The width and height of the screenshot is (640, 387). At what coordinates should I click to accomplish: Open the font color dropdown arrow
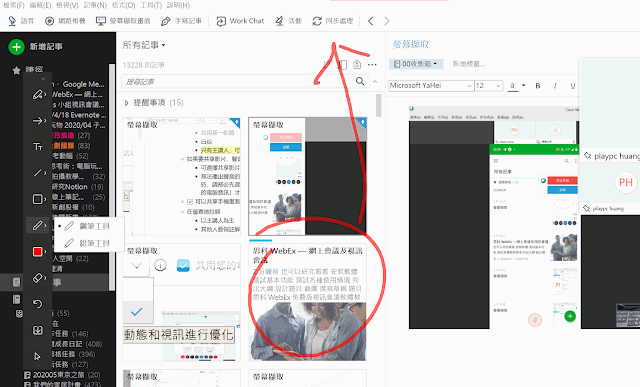(523, 85)
